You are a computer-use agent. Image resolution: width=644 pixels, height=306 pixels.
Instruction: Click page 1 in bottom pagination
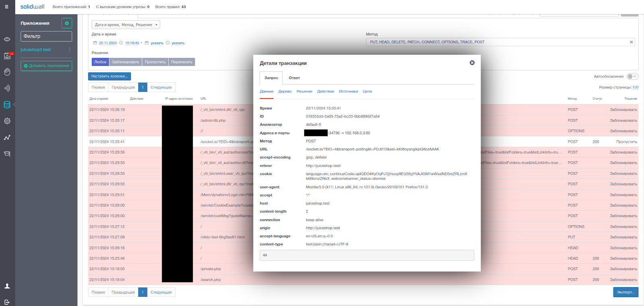click(x=142, y=292)
